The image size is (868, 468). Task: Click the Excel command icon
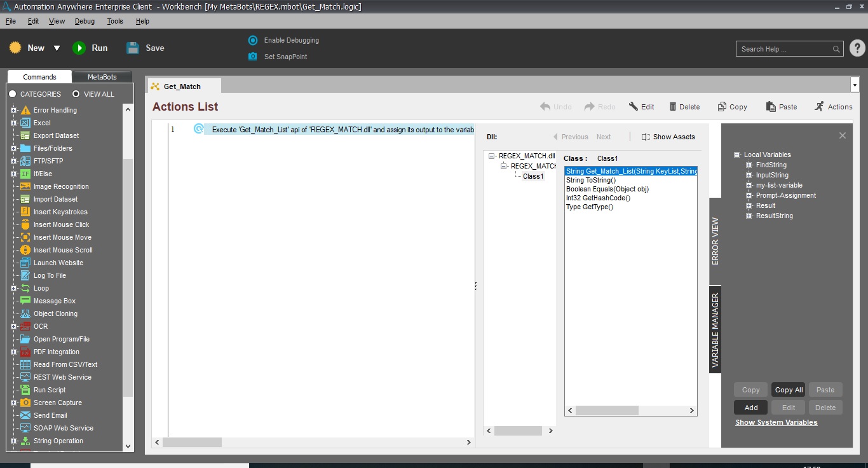click(25, 123)
